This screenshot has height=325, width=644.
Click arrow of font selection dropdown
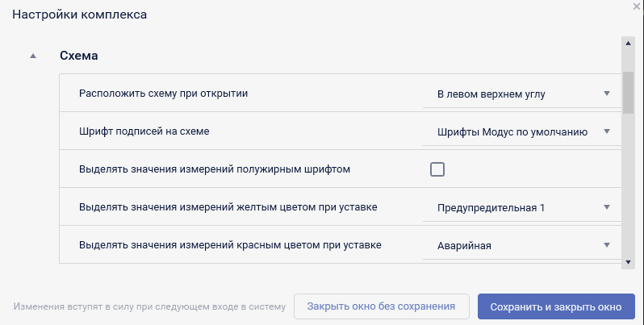[607, 131]
